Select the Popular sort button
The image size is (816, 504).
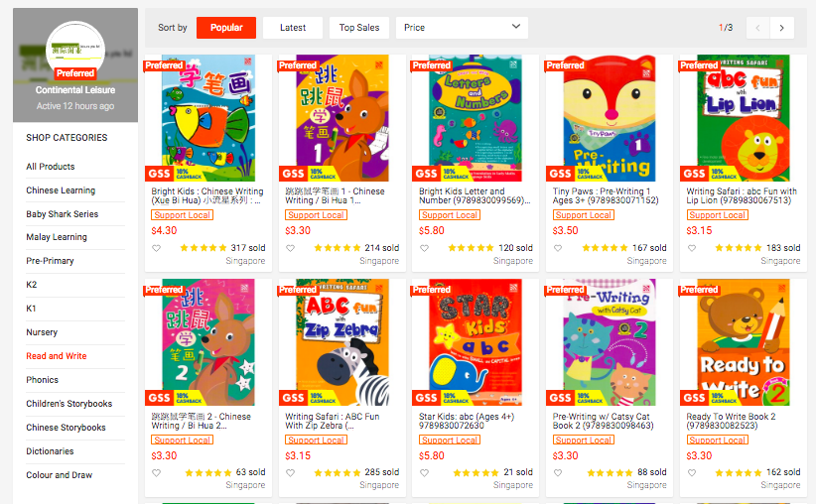point(226,28)
